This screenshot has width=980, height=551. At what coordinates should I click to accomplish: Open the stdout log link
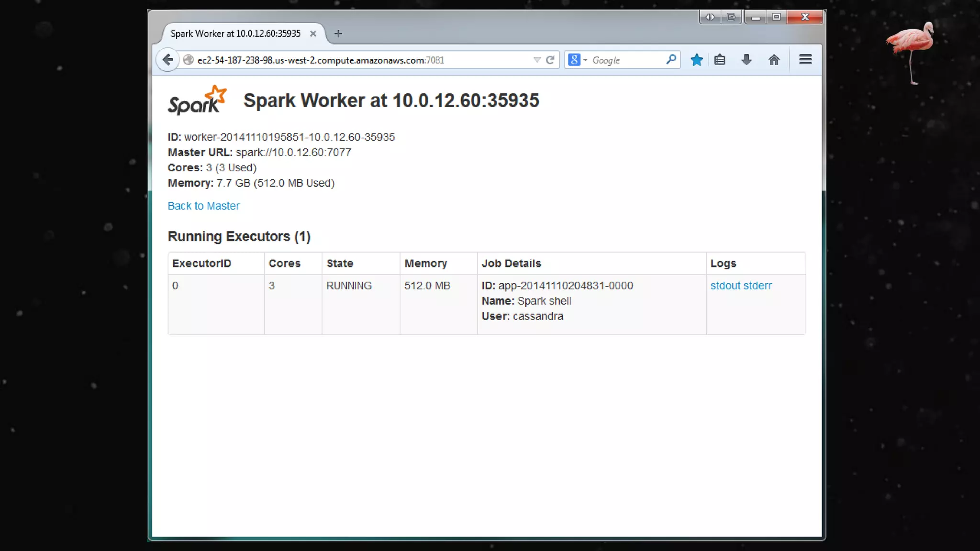point(725,286)
